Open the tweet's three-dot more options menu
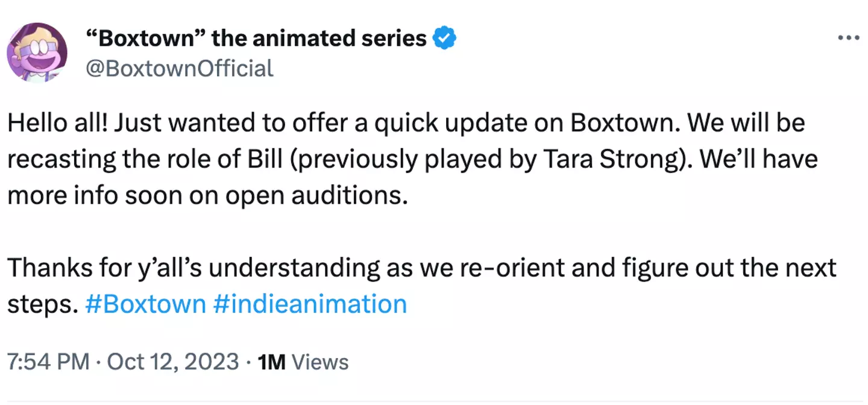 (848, 38)
